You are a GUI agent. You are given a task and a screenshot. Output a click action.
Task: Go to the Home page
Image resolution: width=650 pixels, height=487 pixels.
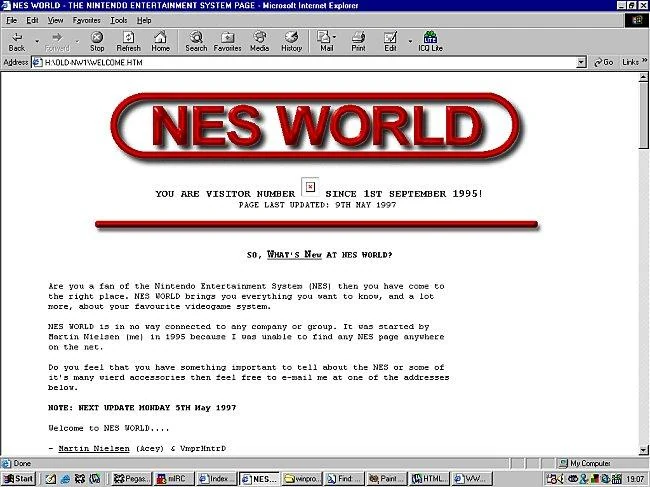[160, 41]
